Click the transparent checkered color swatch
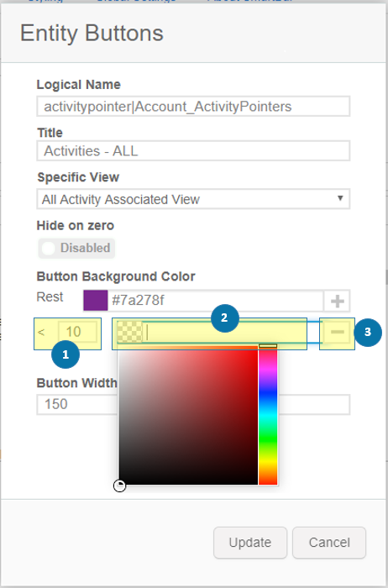Screen dimensions: 388x588 click(129, 332)
